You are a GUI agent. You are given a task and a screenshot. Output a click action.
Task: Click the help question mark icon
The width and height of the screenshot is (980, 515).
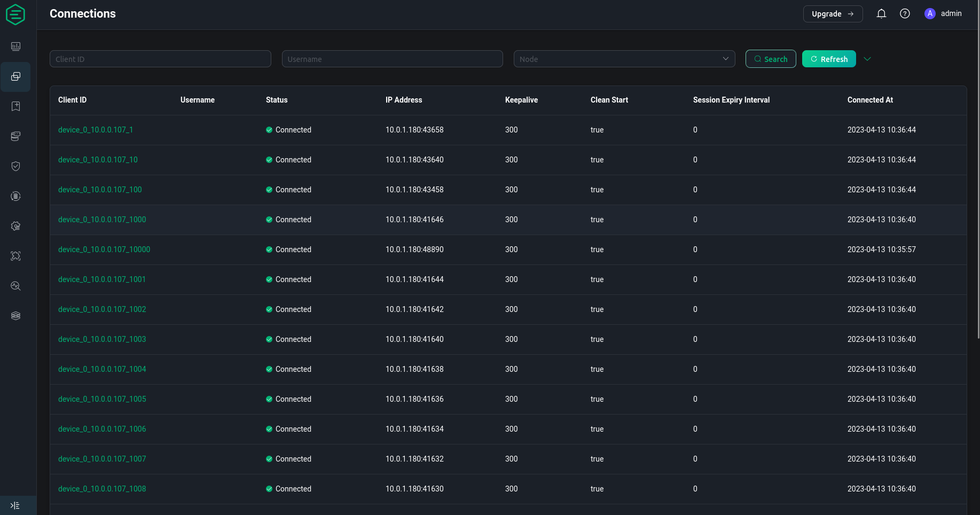coord(905,13)
